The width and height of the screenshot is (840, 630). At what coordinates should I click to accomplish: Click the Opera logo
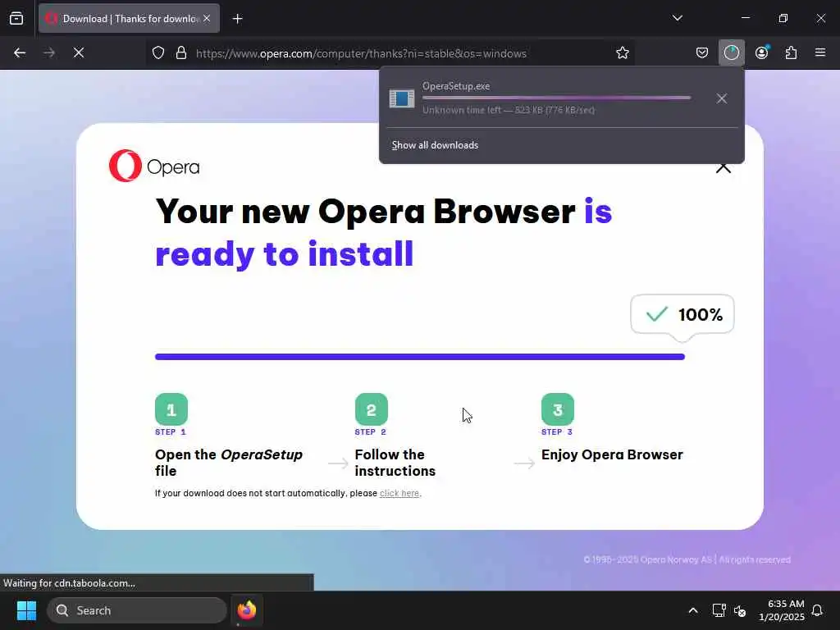click(154, 166)
